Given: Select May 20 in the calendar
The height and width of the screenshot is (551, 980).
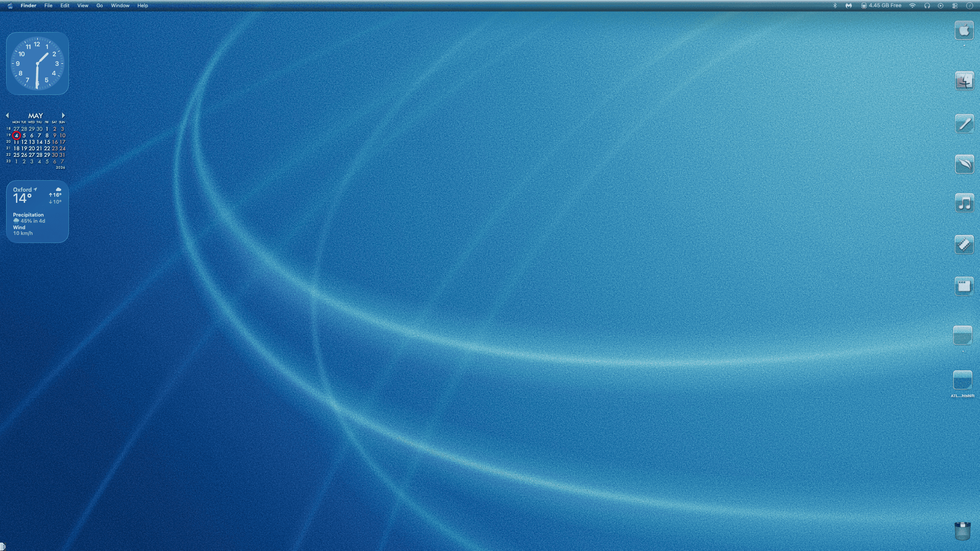Looking at the screenshot, I should 32,148.
